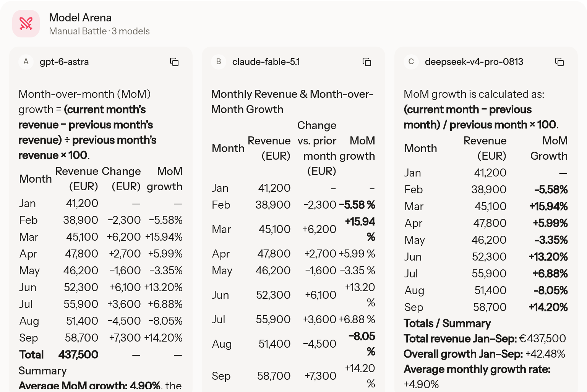The height and width of the screenshot is (392, 587).
Task: Click the Model Arena title
Action: [x=80, y=18]
